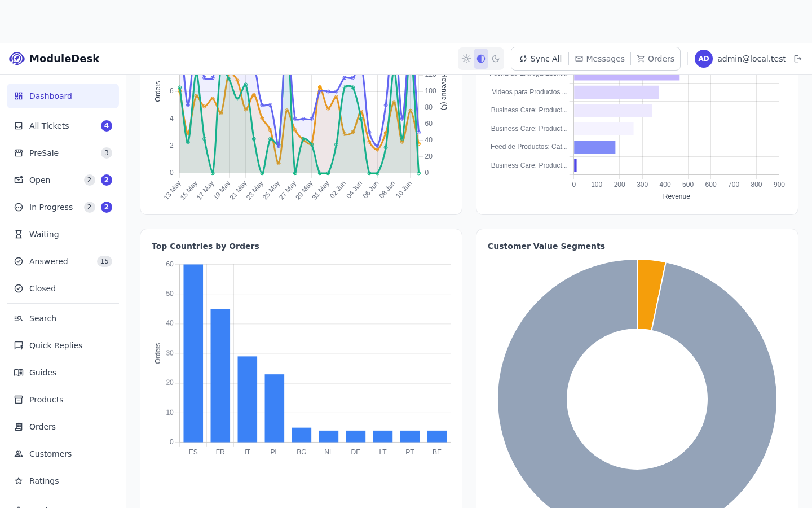This screenshot has height=508, width=812.
Task: Click the Sync All button
Action: (540, 59)
